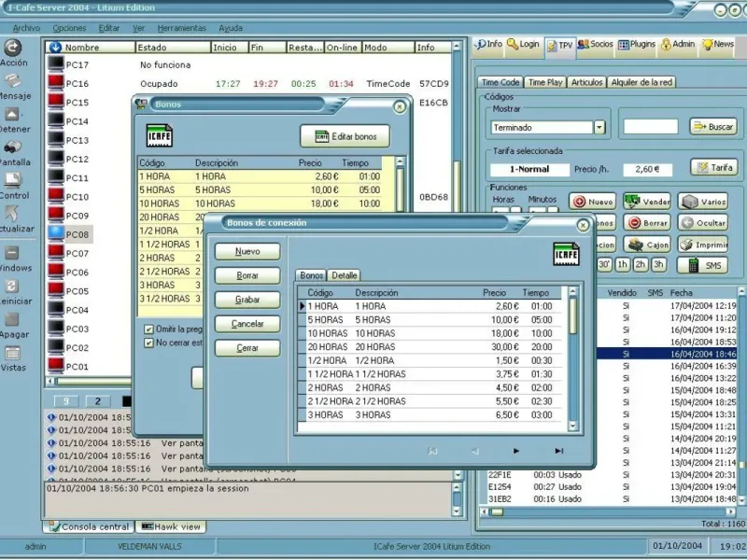747x560 pixels.
Task: Open Pantalla screenshot view icon
Action: pyautogui.click(x=12, y=147)
